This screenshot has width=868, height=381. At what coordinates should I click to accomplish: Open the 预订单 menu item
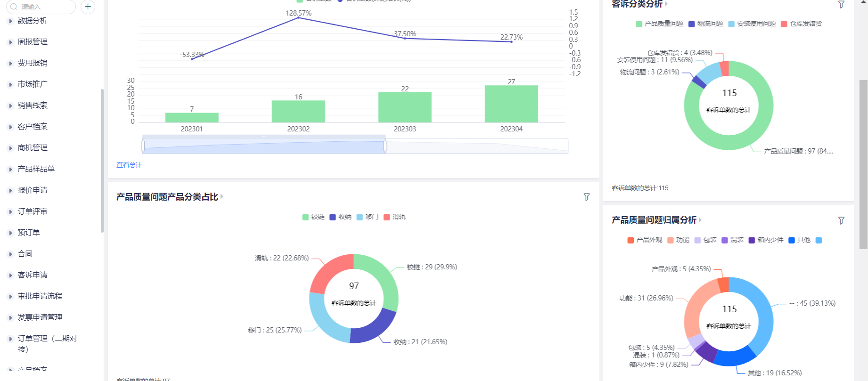tap(29, 233)
